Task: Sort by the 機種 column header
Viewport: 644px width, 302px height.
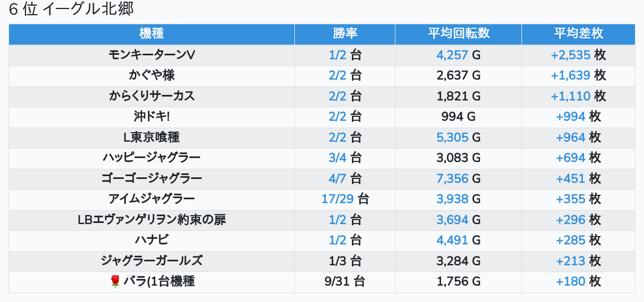Action: (x=151, y=34)
